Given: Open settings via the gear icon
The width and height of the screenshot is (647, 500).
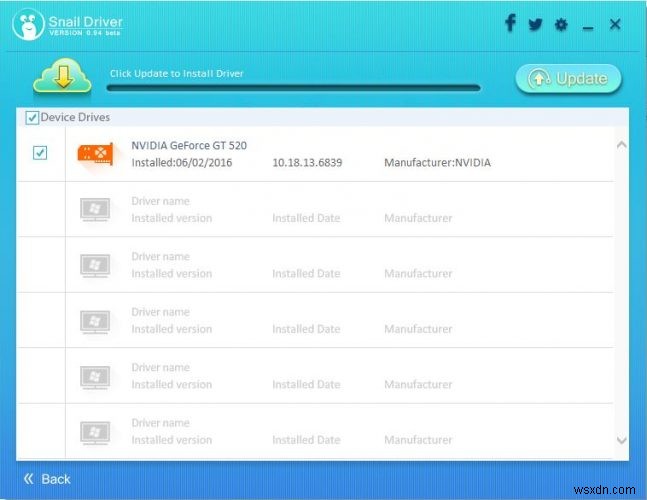Looking at the screenshot, I should tap(561, 25).
